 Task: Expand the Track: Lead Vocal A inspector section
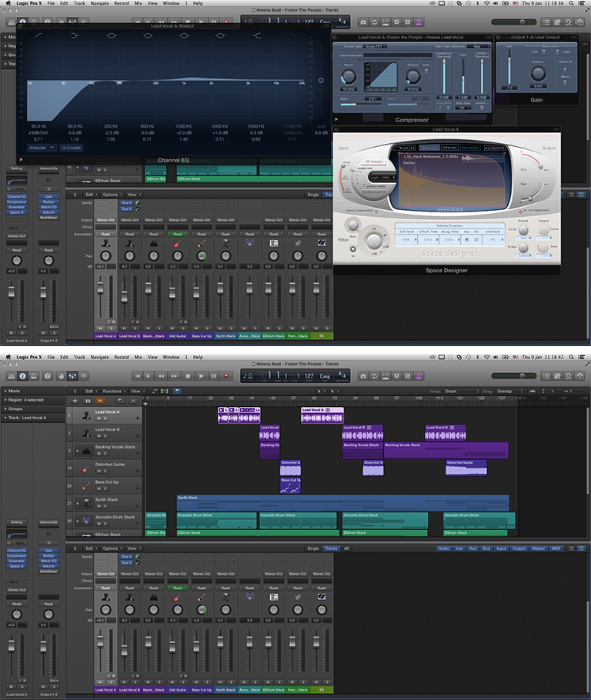pos(5,418)
